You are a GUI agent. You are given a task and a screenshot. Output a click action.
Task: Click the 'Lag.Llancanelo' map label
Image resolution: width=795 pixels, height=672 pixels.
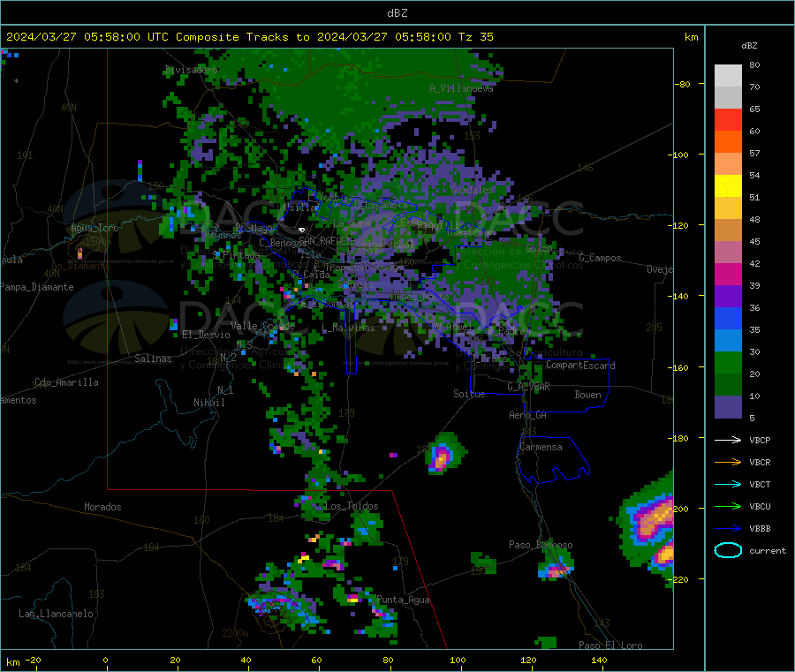tap(56, 615)
